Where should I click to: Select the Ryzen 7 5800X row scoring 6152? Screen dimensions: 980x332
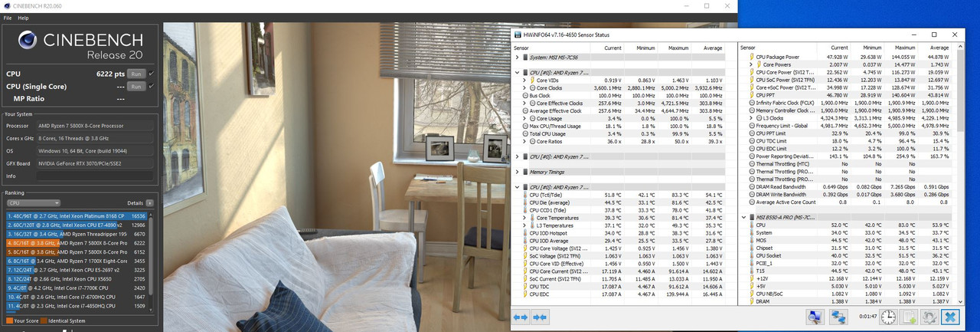(77, 252)
